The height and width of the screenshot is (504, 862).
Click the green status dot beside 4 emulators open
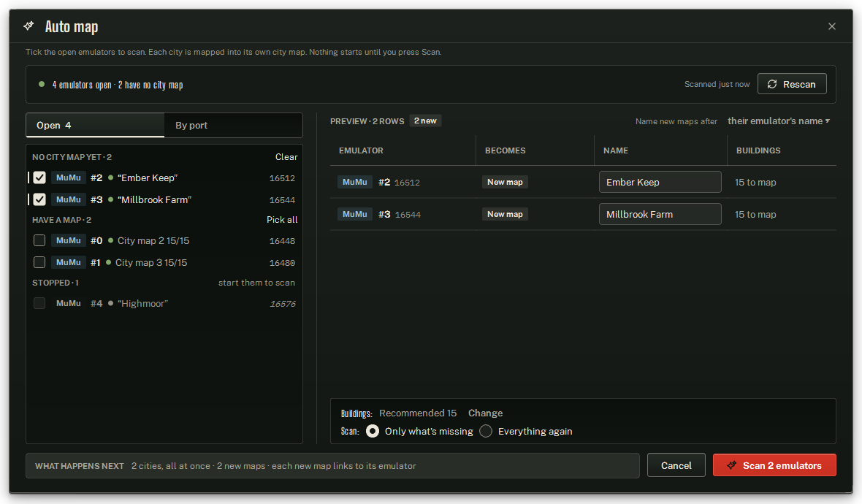coord(41,84)
